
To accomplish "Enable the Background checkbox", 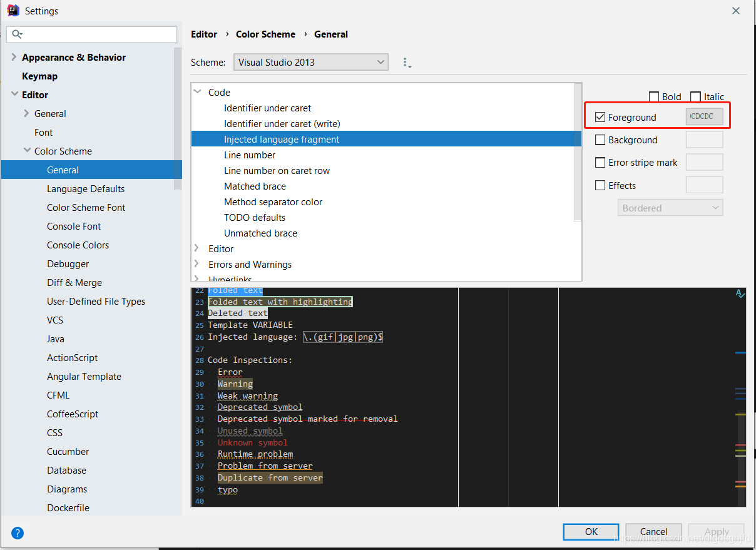I will pyautogui.click(x=600, y=140).
